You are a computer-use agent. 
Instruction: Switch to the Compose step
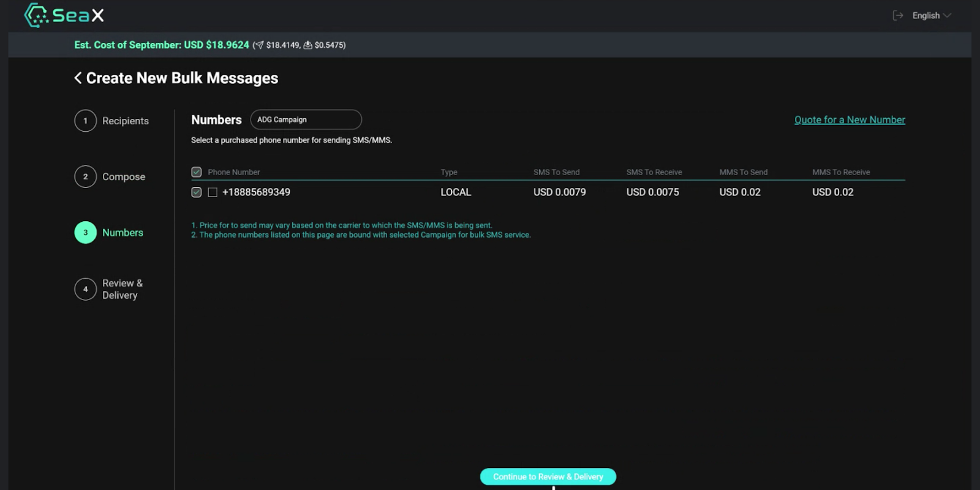(x=123, y=176)
